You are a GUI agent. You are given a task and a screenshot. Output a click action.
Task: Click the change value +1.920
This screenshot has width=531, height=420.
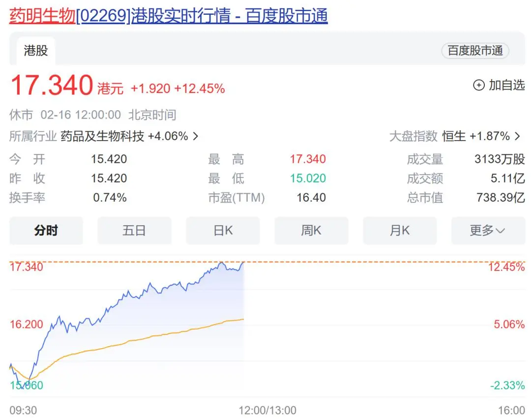pos(150,89)
